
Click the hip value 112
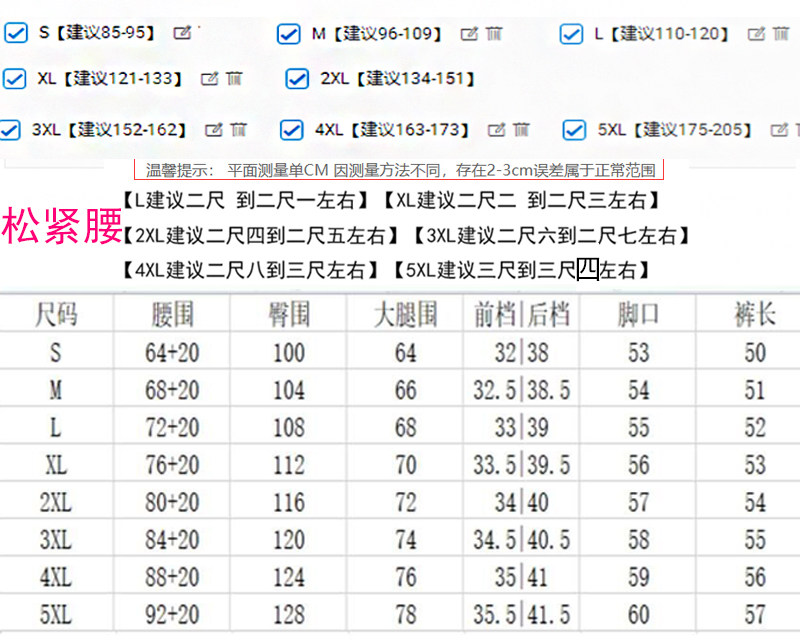point(289,465)
